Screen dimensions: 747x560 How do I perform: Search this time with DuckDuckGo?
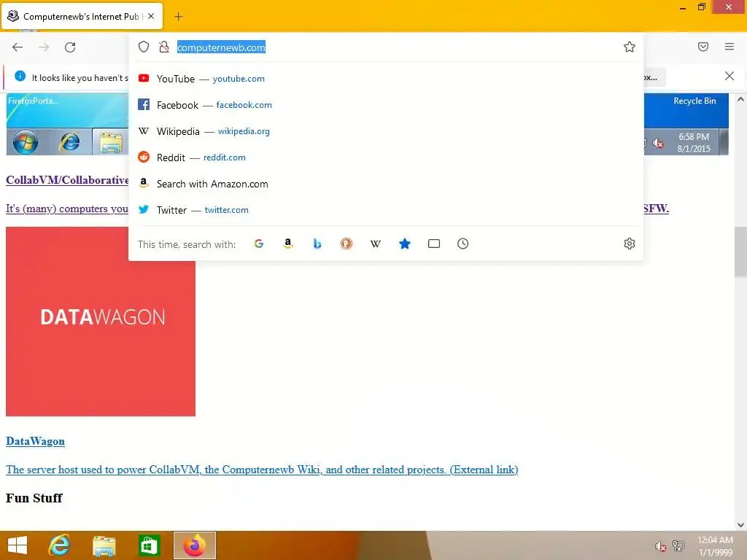(x=347, y=244)
